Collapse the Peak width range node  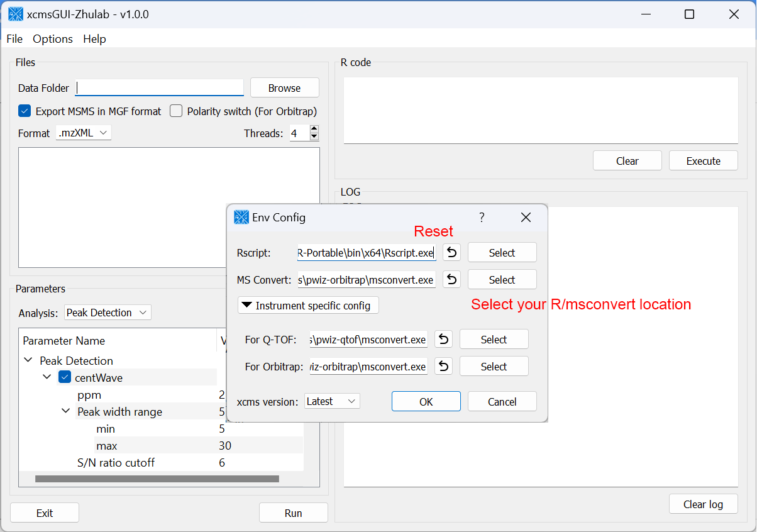click(66, 412)
